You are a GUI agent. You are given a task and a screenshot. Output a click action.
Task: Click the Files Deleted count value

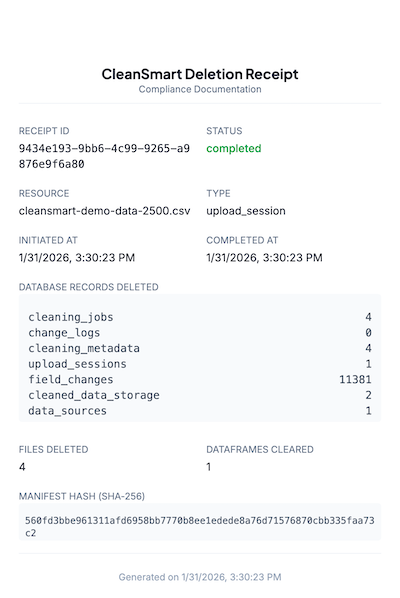pyautogui.click(x=22, y=467)
